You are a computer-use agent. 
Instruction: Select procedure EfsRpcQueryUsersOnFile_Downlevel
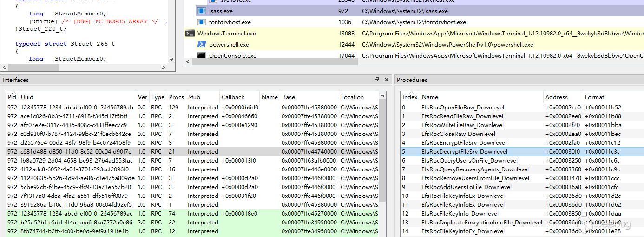pyautogui.click(x=469, y=160)
